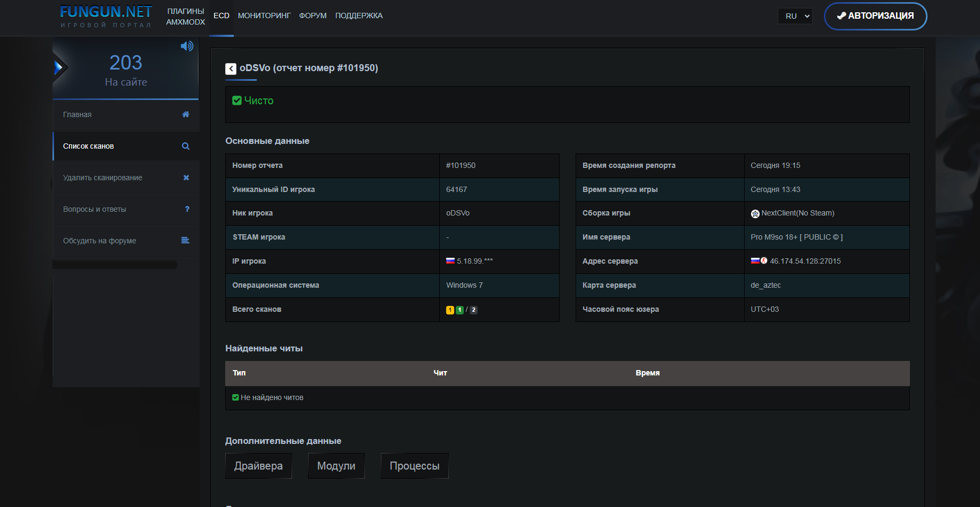Viewport: 980px width, 507px height.
Task: Expand the Модули section
Action: coord(336,466)
